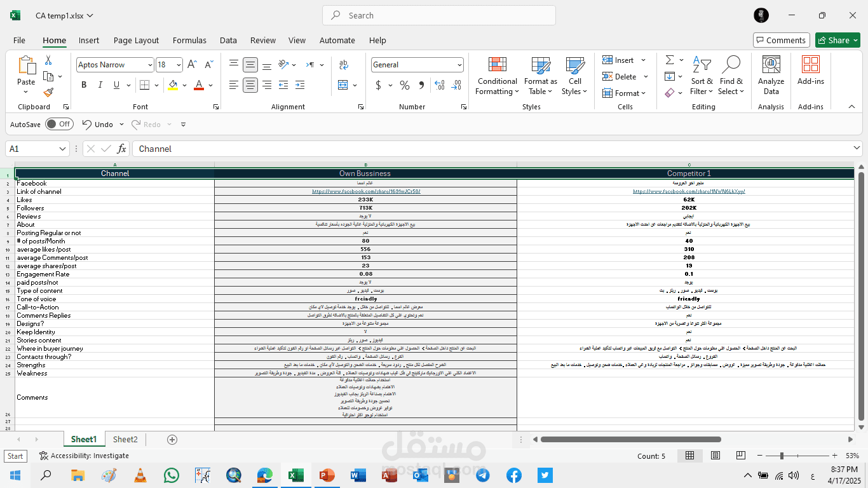Open Find & Select menu
Screen dimensions: 868x488
click(731, 76)
